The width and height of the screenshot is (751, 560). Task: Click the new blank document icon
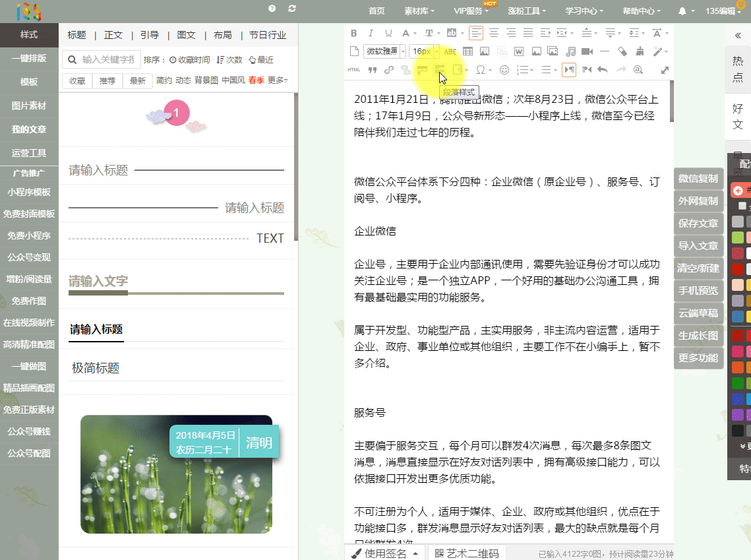pos(354,51)
